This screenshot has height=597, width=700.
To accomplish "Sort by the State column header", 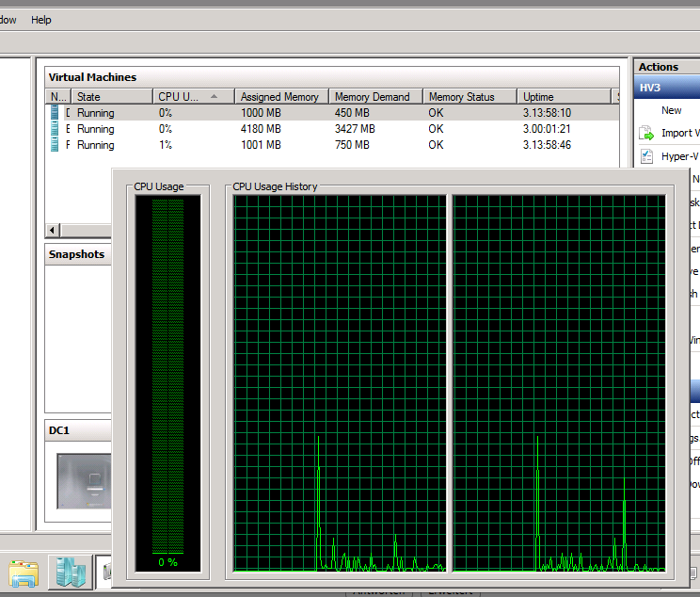I will coord(112,97).
